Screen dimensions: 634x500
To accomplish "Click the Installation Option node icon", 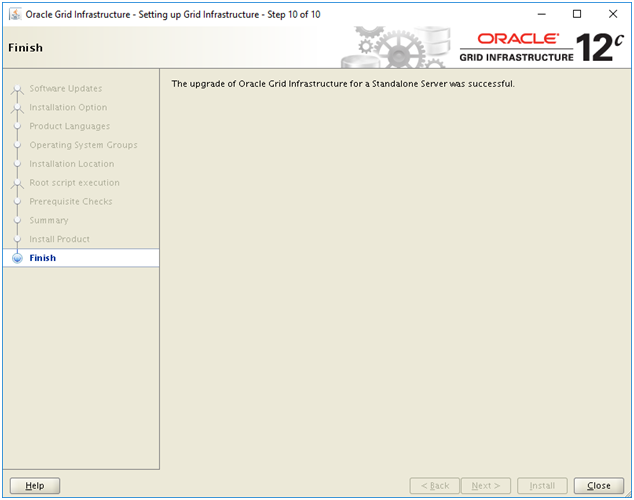I will (x=17, y=108).
